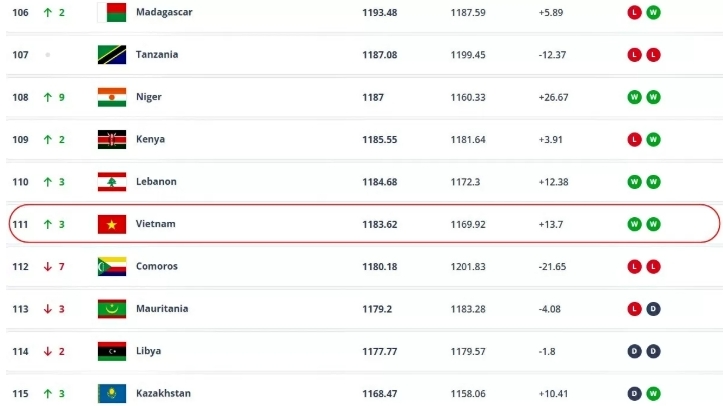The height and width of the screenshot is (406, 723).
Task: Select the Kazakhstan country name
Action: [x=163, y=393]
